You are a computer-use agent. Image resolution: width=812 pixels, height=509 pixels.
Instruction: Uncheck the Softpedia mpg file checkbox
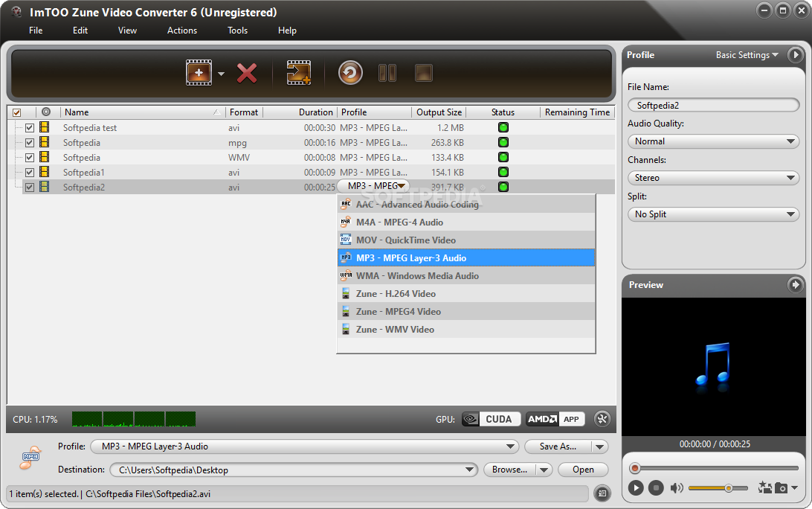[x=30, y=143]
